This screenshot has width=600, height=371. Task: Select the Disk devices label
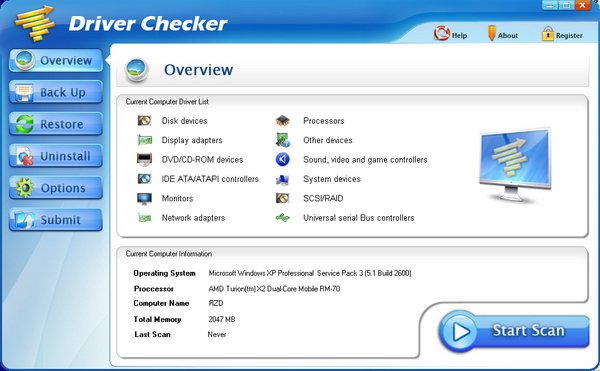pos(184,121)
